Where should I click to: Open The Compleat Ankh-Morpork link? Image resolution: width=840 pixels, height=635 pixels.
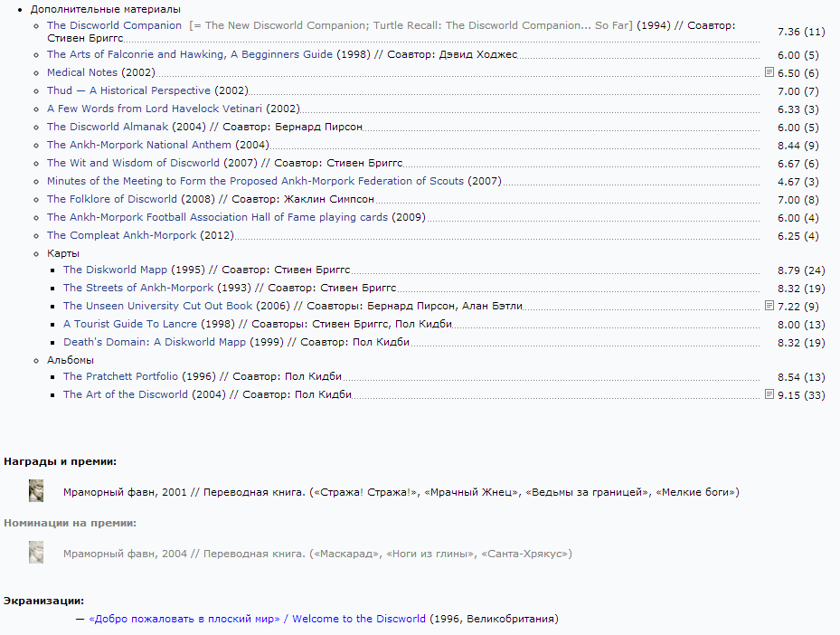(121, 235)
